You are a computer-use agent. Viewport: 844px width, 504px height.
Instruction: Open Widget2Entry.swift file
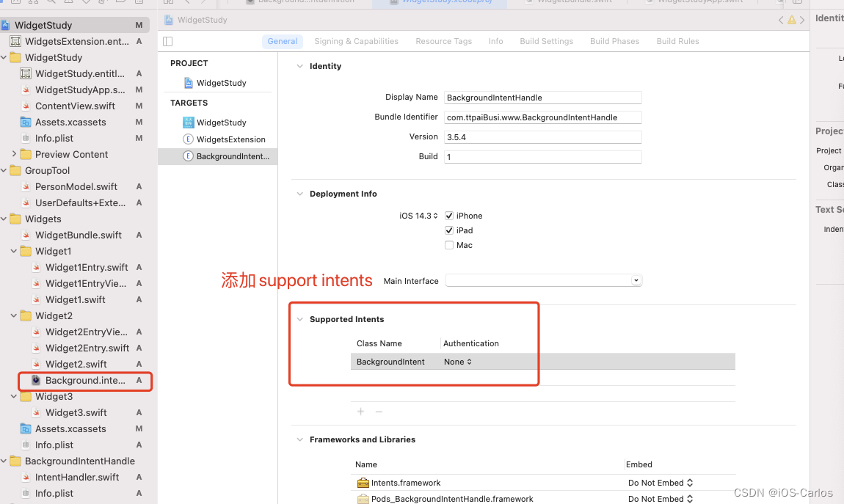pyautogui.click(x=87, y=348)
